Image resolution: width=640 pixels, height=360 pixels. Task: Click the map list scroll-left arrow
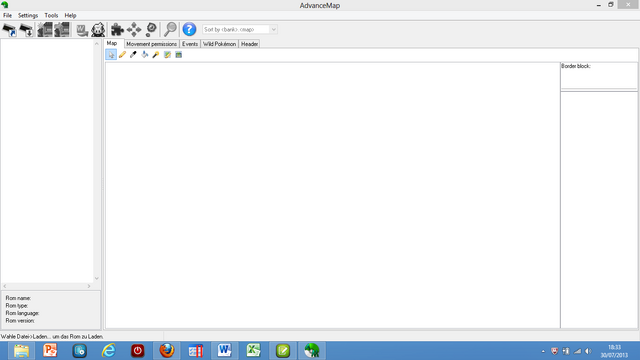tap(5, 286)
